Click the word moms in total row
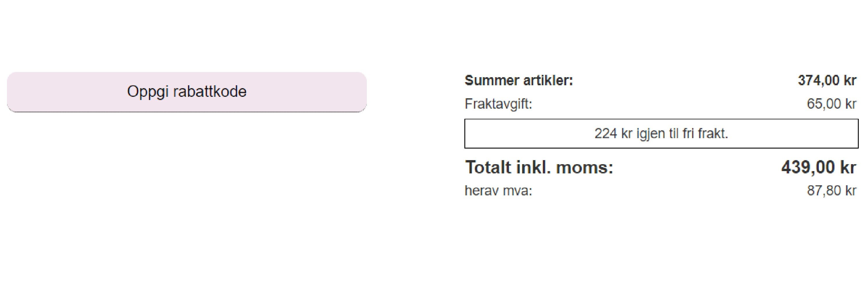 click(585, 167)
